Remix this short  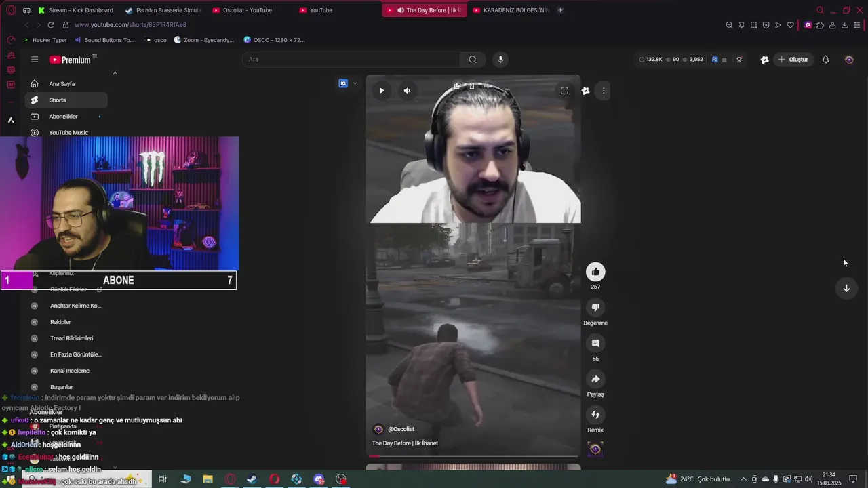pos(595,415)
